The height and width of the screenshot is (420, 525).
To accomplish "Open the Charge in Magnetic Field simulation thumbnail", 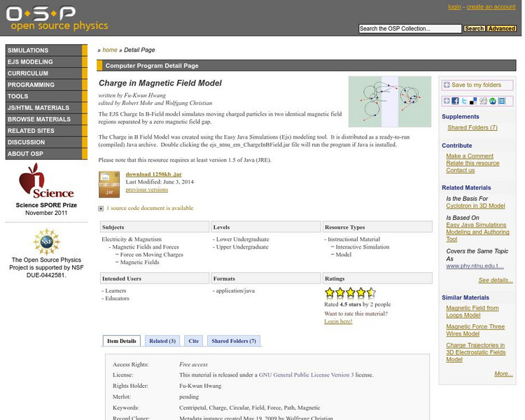I will coord(390,101).
